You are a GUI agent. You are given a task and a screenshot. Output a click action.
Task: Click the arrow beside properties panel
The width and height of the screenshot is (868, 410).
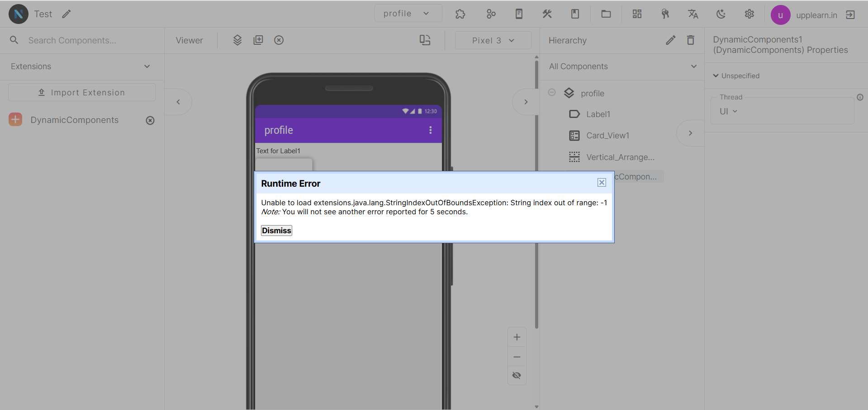coord(690,133)
